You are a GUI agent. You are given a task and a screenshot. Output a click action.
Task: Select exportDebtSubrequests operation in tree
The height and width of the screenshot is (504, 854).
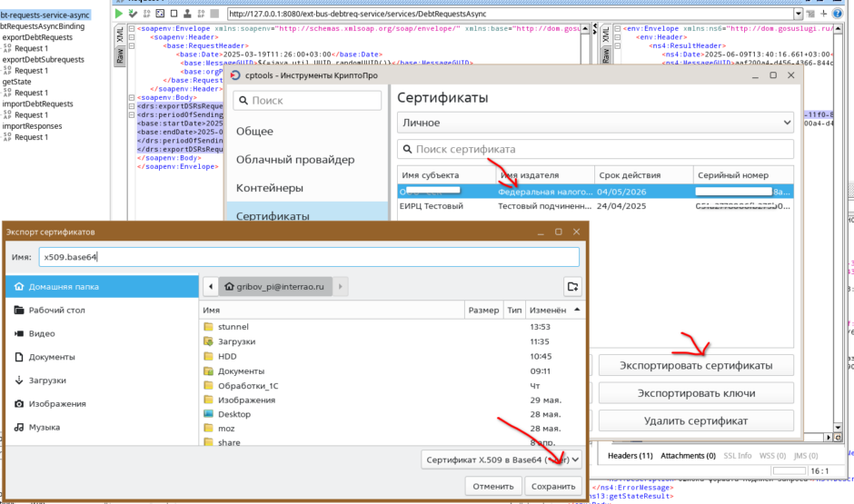pos(43,59)
